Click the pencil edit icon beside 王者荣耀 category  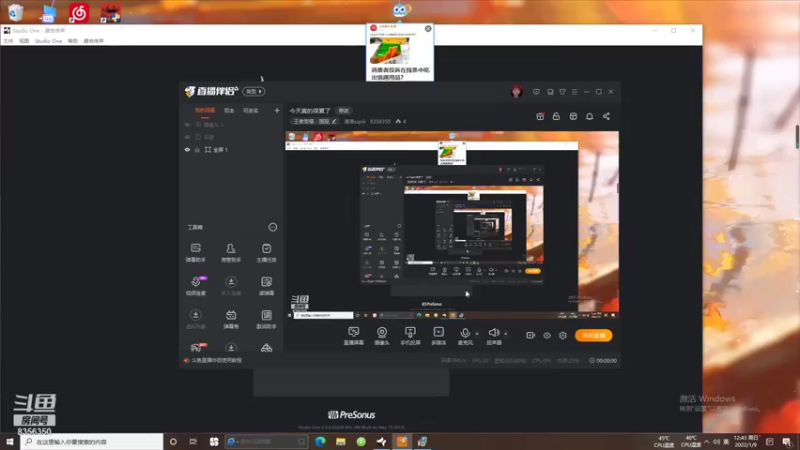pos(334,121)
